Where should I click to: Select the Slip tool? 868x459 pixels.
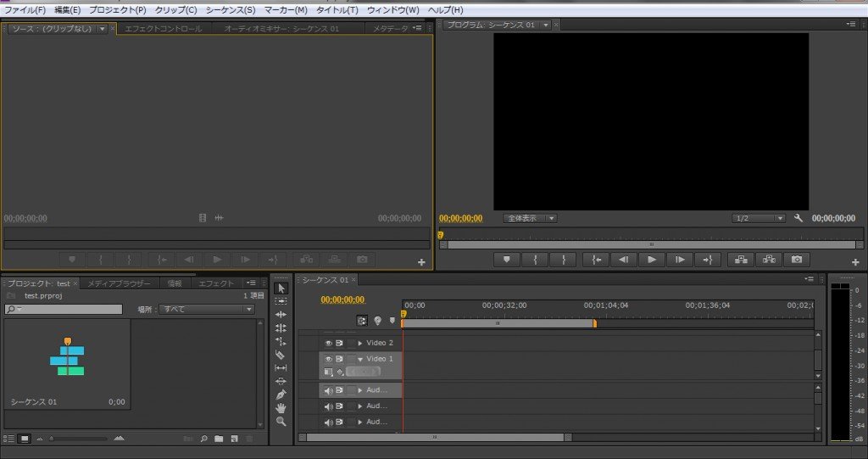[281, 367]
